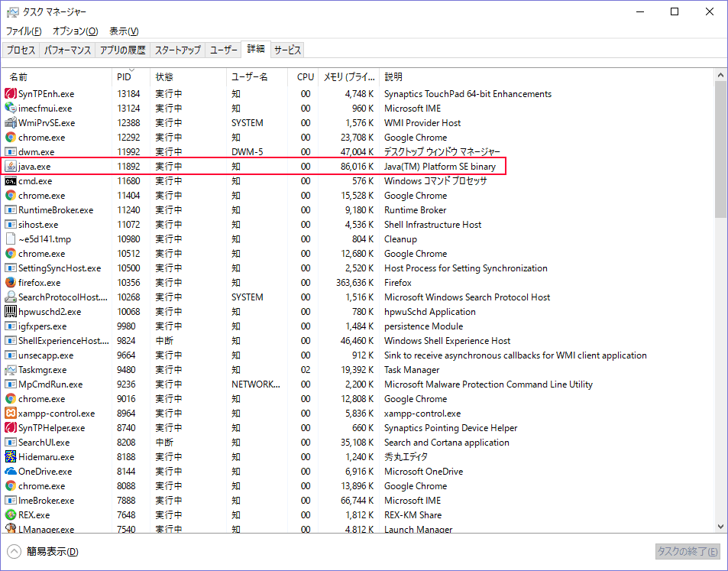The image size is (728, 571).
Task: Select the SearchUI.exe row
Action: pos(358,443)
